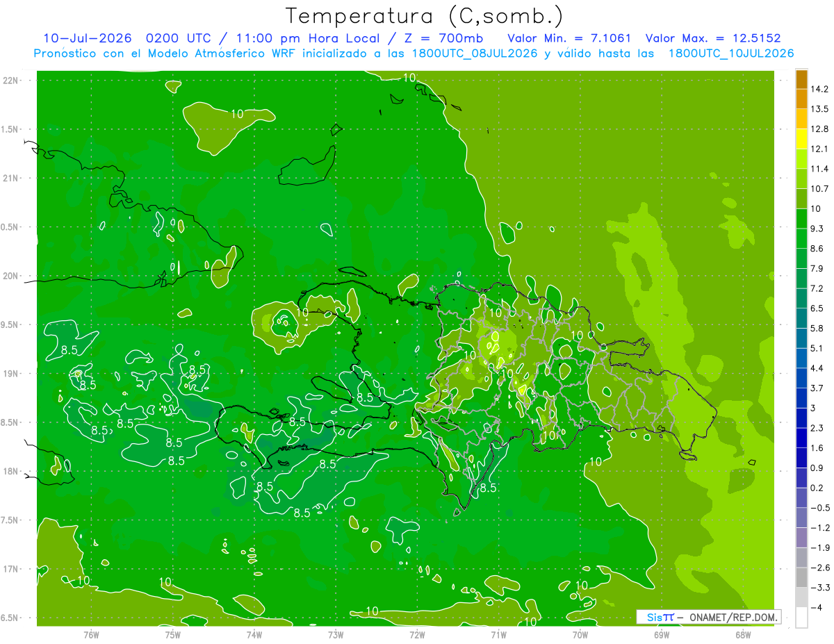
Task: Click the "2.3" colorbar scale value
Action: point(818,428)
